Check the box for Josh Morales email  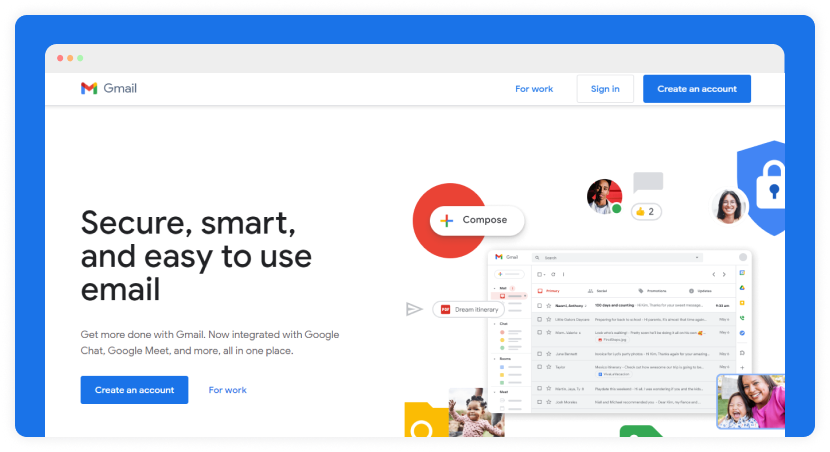click(x=539, y=402)
